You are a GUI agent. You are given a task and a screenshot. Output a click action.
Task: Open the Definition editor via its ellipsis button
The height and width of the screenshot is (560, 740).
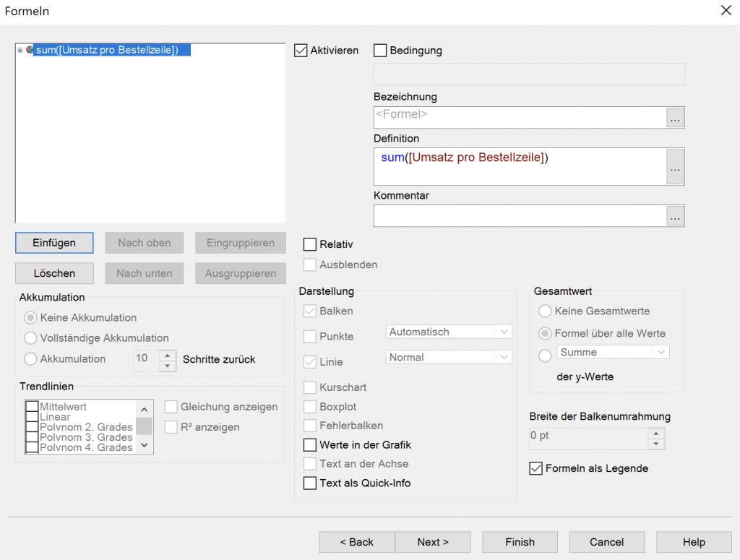(x=675, y=167)
